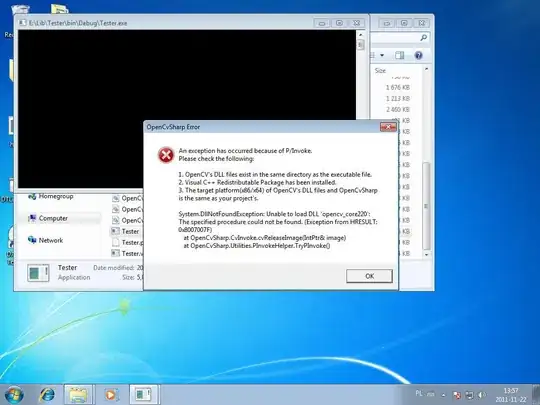Viewport: 540px width, 405px height.
Task: Maximize the Explorer window
Action: [x=404, y=23]
